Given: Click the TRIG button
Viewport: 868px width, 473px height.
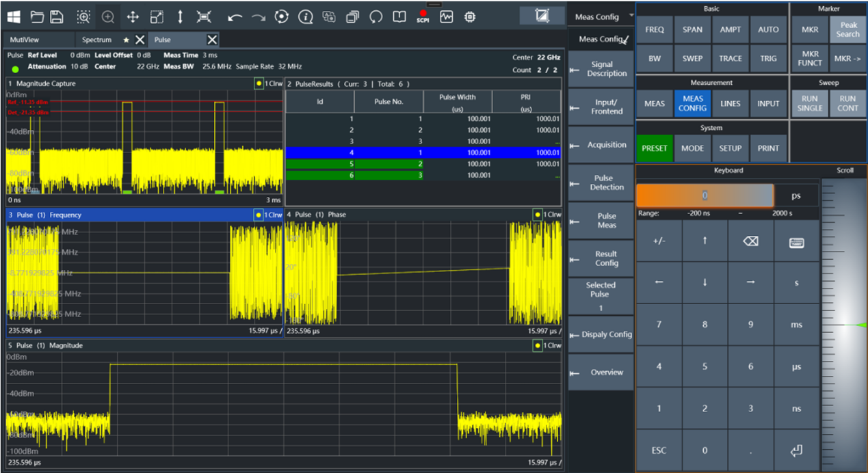Looking at the screenshot, I should click(768, 59).
